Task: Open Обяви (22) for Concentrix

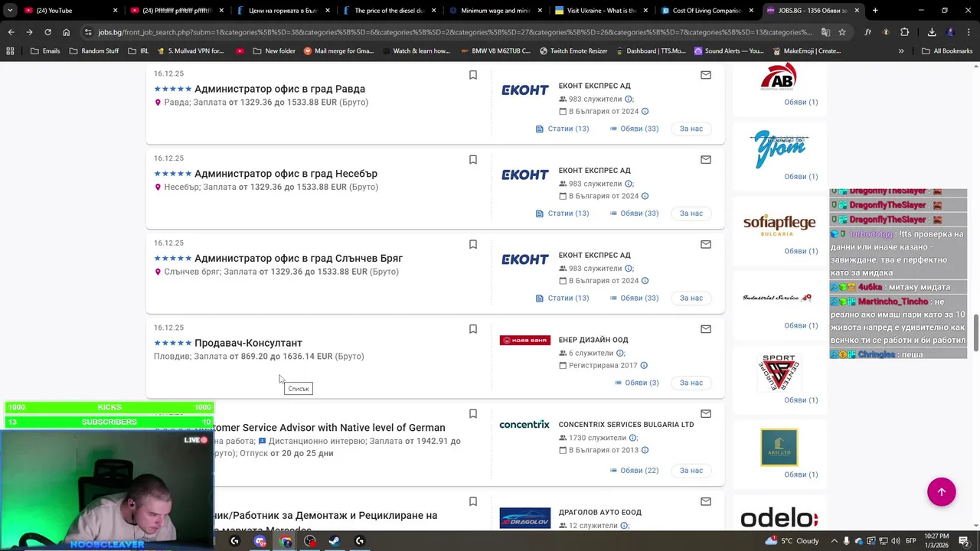Action: click(634, 471)
